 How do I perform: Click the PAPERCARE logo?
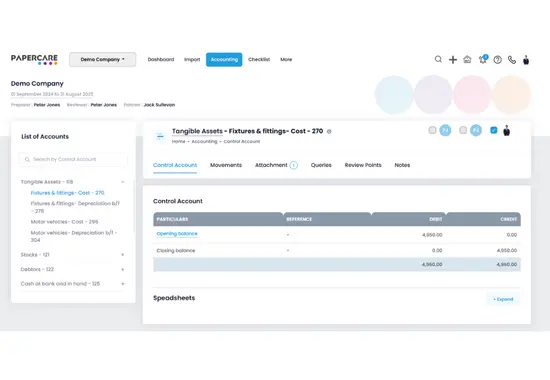tap(34, 59)
